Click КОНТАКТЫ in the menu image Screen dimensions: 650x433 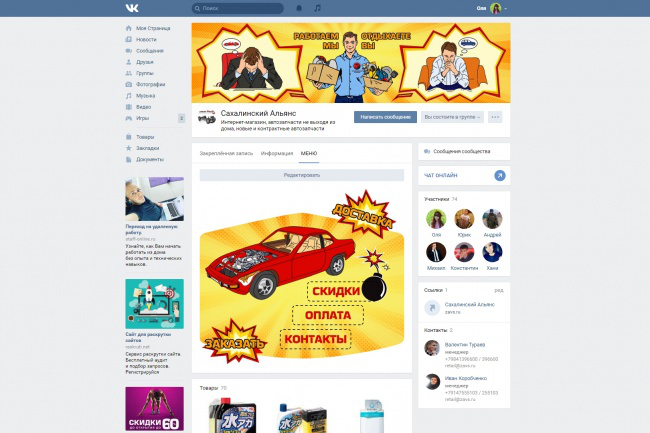click(x=315, y=339)
